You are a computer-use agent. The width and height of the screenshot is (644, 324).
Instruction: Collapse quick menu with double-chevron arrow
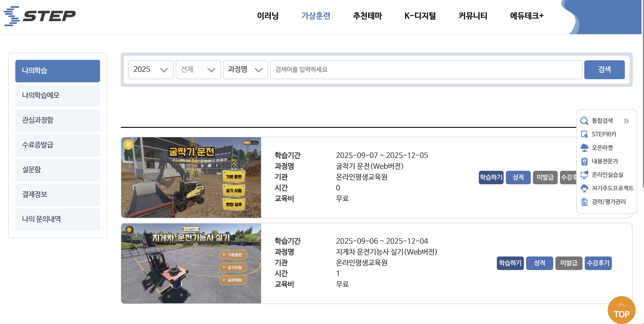(626, 121)
